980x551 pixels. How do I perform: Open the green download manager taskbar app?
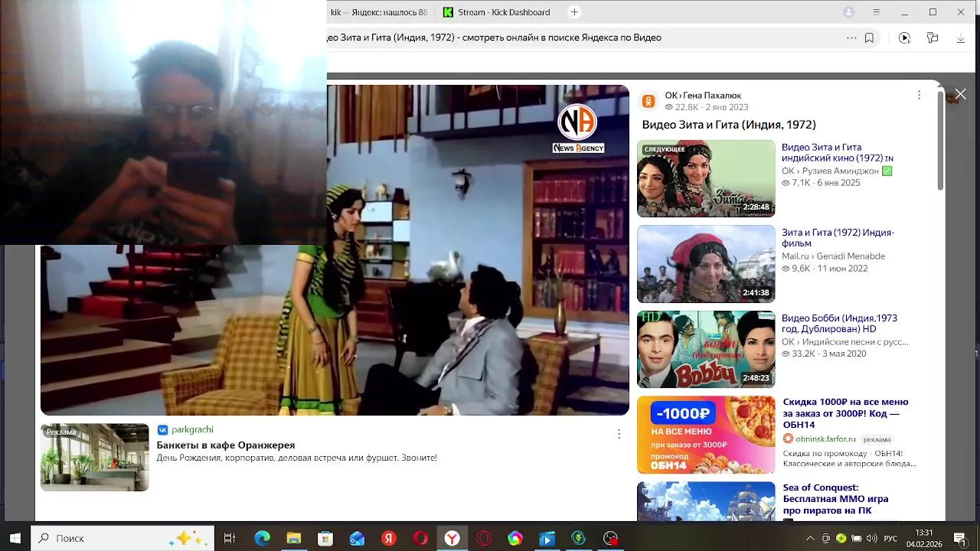(579, 538)
